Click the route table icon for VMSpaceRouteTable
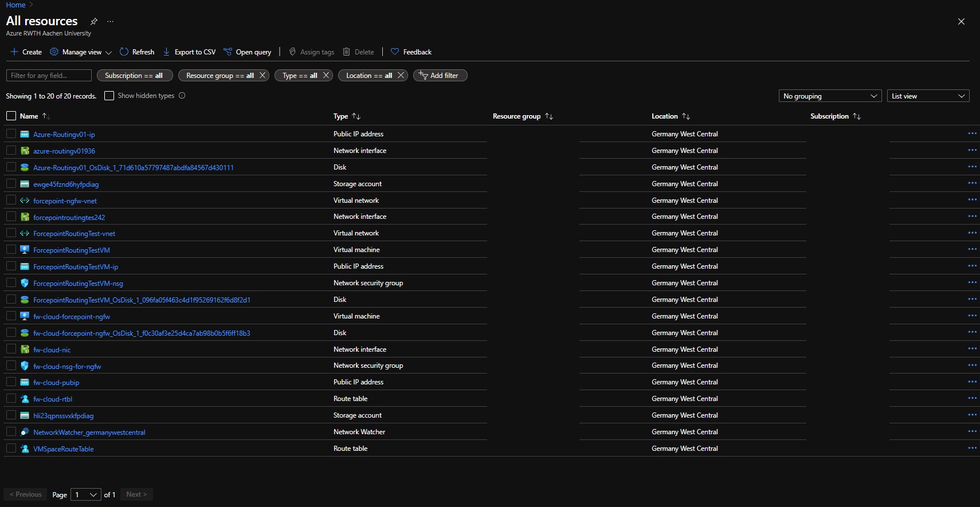This screenshot has height=507, width=980. point(25,449)
